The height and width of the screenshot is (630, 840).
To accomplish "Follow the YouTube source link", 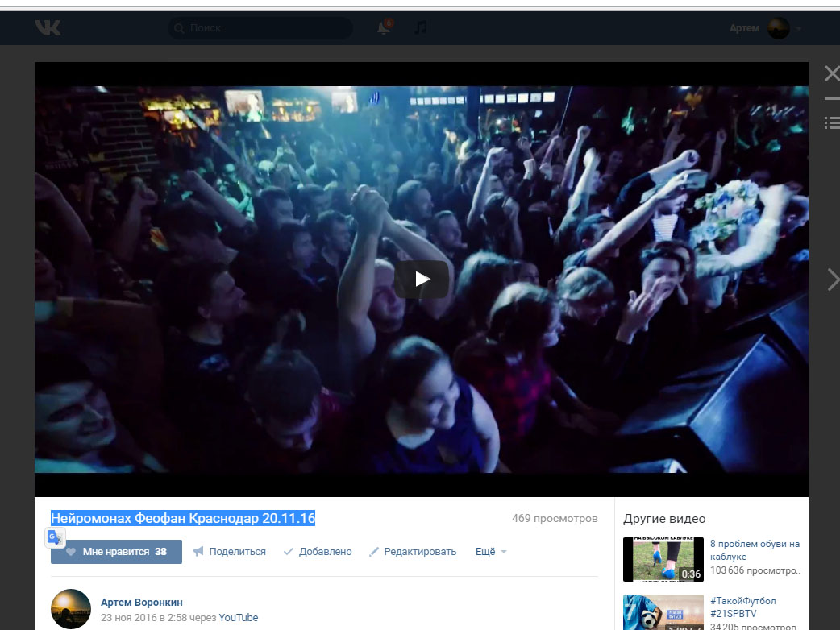I will [239, 618].
